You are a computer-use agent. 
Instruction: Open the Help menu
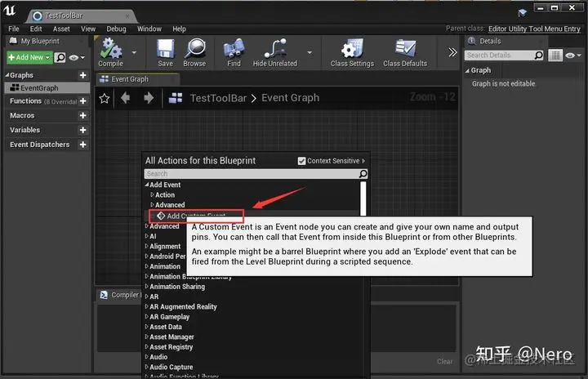tap(179, 29)
